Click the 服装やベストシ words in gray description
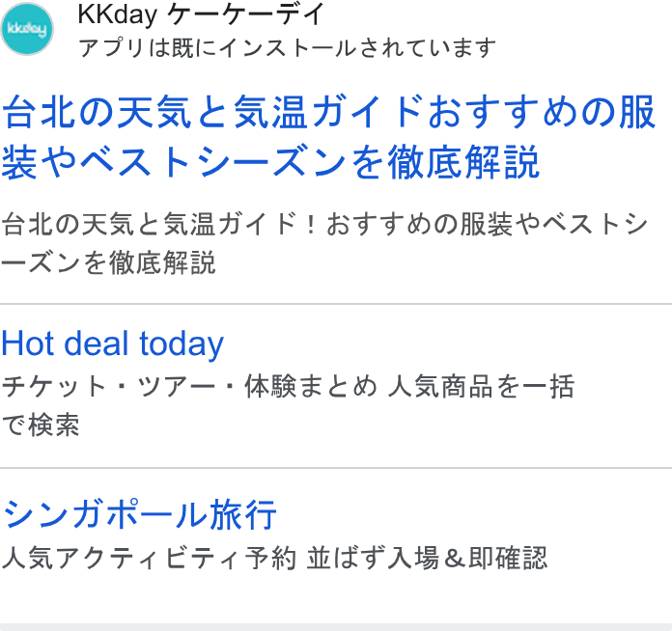The height and width of the screenshot is (631, 672). (x=553, y=224)
